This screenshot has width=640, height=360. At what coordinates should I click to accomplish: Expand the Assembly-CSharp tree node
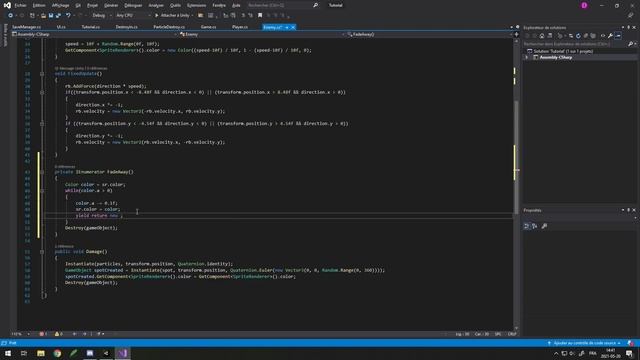pos(527,58)
